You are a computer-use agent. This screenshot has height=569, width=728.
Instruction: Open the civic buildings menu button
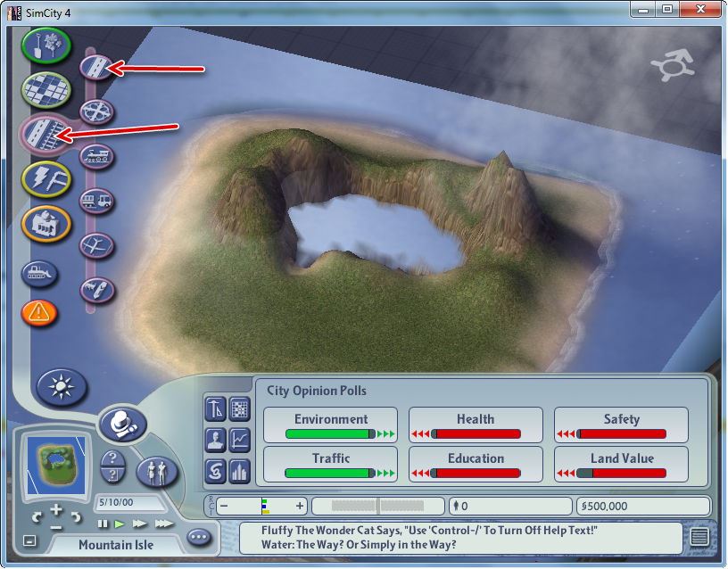tap(46, 224)
